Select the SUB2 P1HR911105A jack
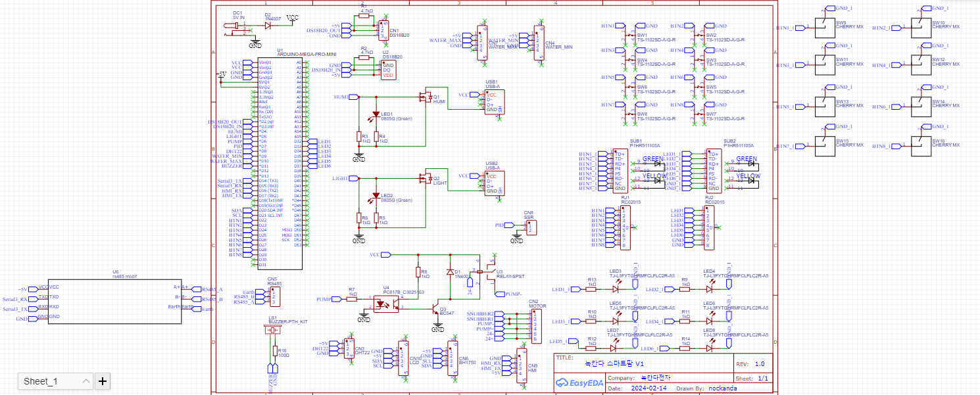This screenshot has width=980, height=395. coord(713,170)
